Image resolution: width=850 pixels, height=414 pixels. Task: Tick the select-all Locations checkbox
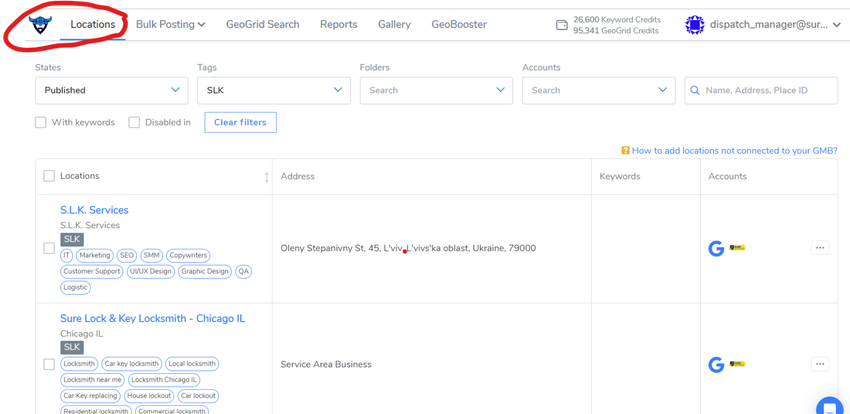[x=49, y=176]
